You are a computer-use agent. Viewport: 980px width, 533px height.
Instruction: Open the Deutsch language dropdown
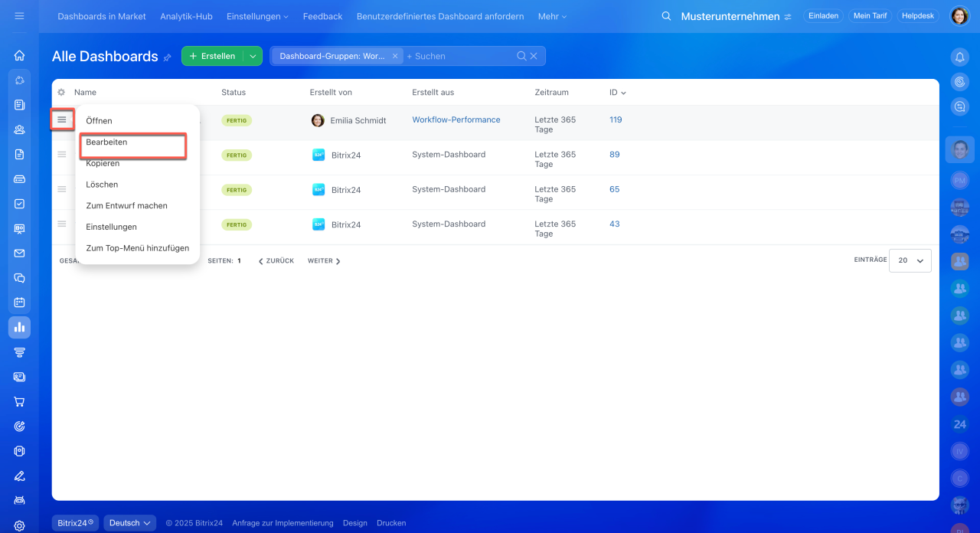coord(129,523)
